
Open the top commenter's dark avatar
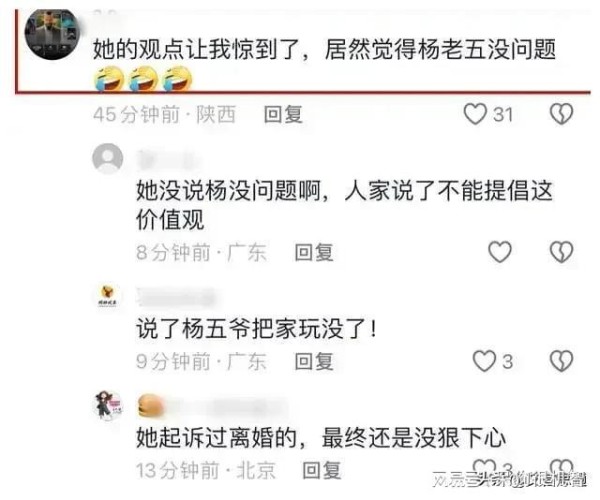pos(52,34)
